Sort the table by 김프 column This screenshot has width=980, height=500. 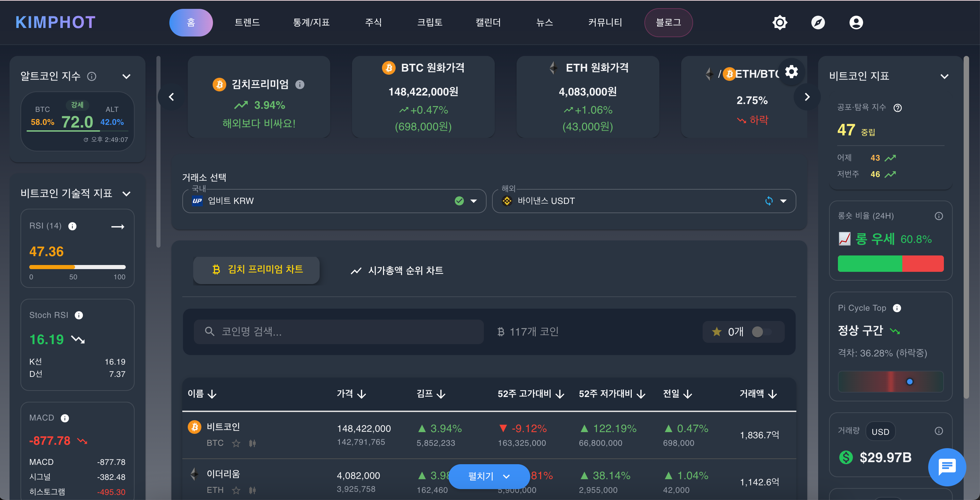click(431, 394)
